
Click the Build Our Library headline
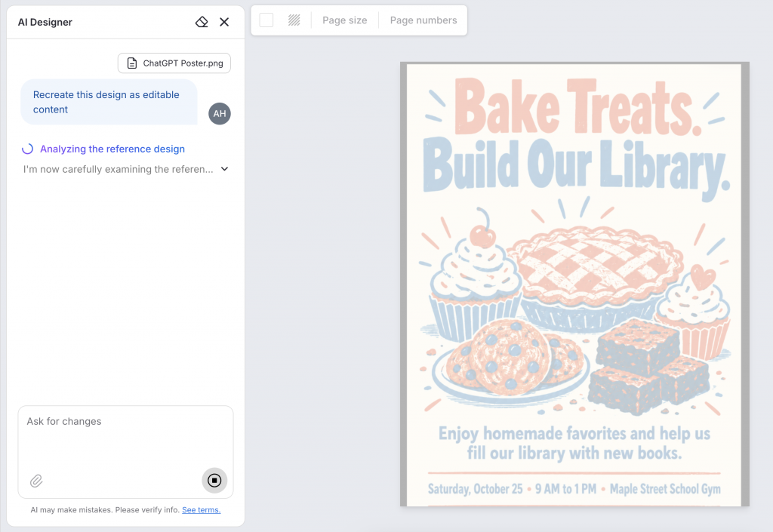coord(576,169)
